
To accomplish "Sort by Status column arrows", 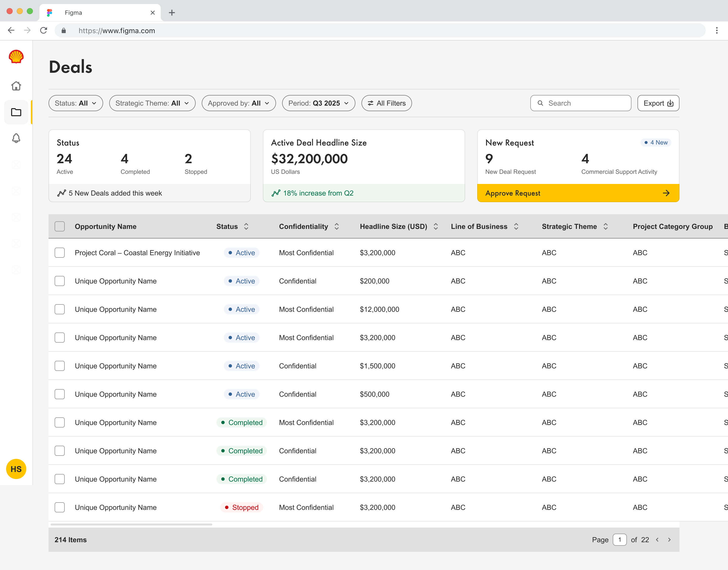I will [x=246, y=226].
